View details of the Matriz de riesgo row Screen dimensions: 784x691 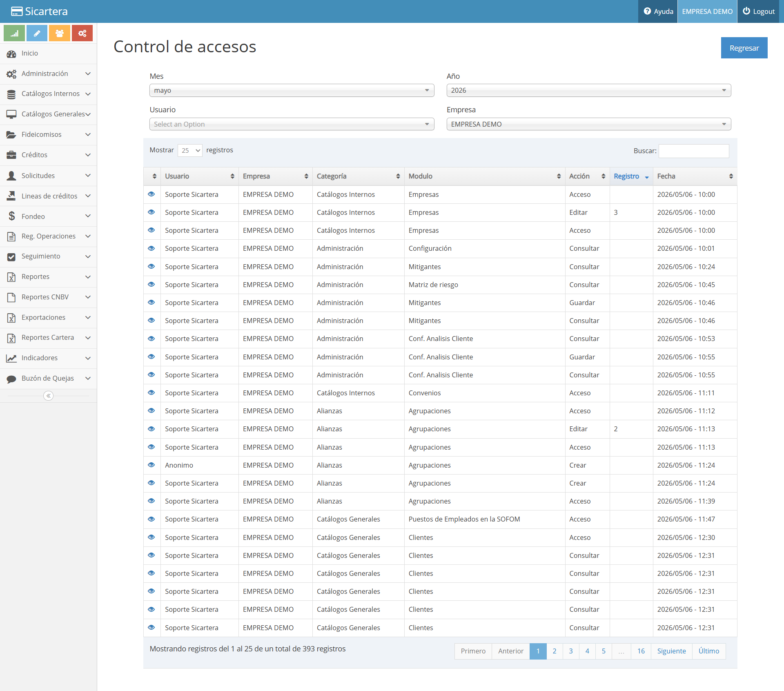151,284
